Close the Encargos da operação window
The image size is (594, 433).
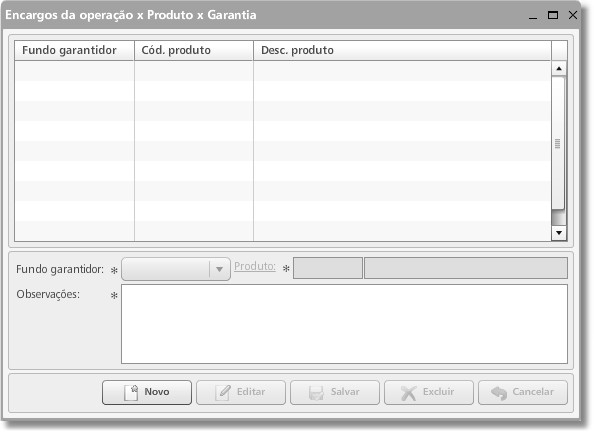(x=573, y=15)
